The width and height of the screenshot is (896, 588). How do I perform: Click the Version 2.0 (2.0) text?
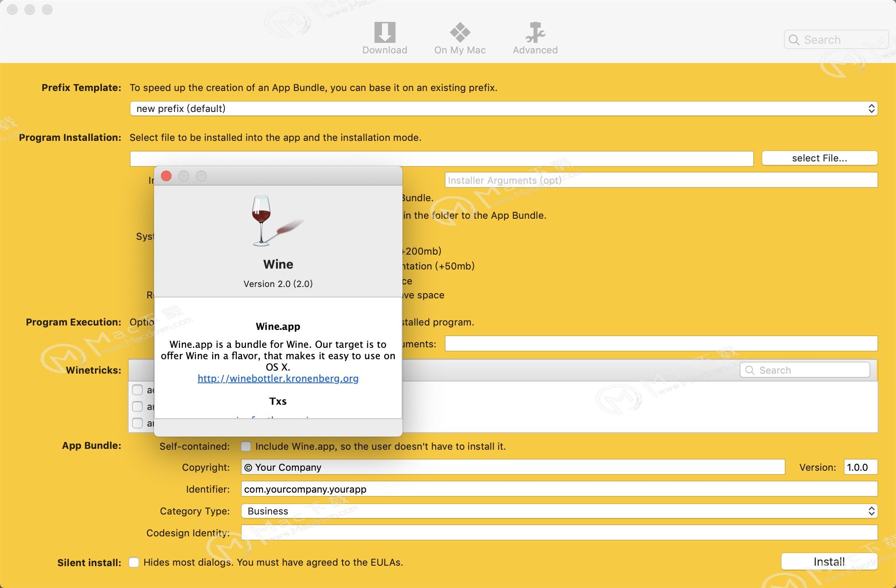click(278, 284)
